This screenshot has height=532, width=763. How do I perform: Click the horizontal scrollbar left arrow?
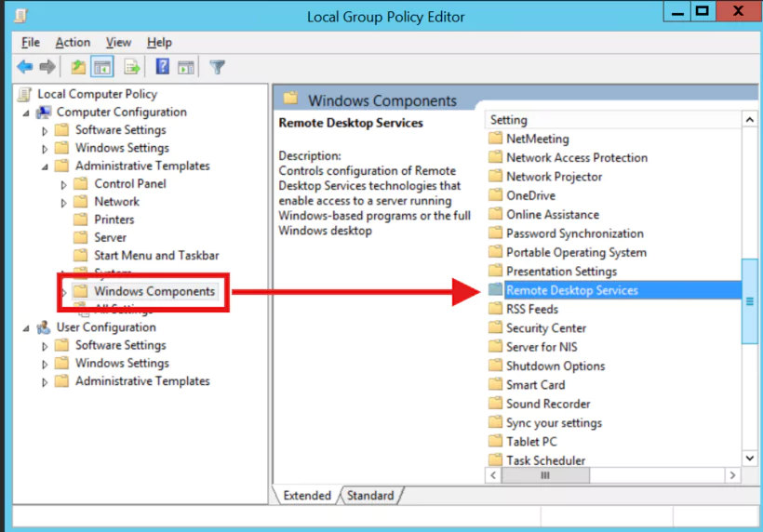pyautogui.click(x=493, y=475)
